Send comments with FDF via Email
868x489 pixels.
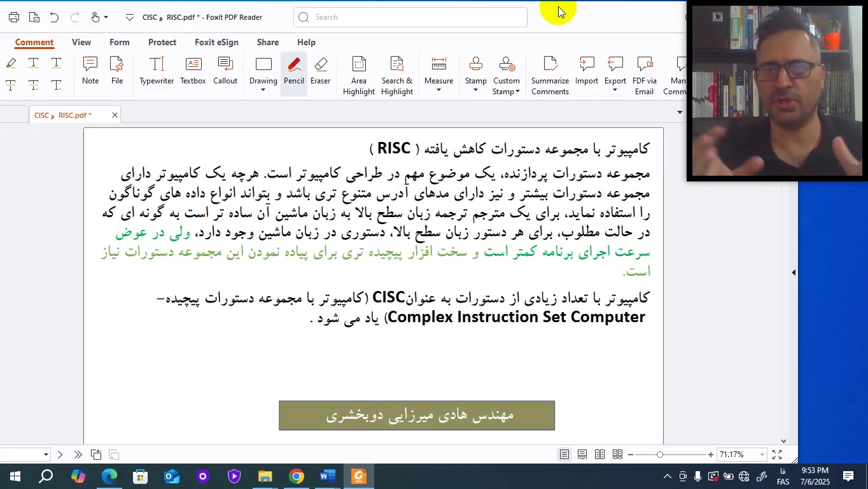click(645, 76)
